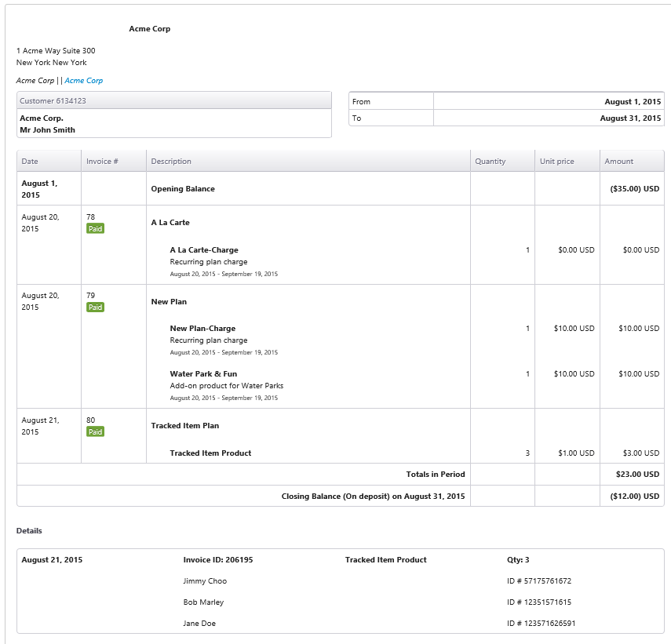This screenshot has height=644, width=671.
Task: Click the Description column header
Action: 308,162
